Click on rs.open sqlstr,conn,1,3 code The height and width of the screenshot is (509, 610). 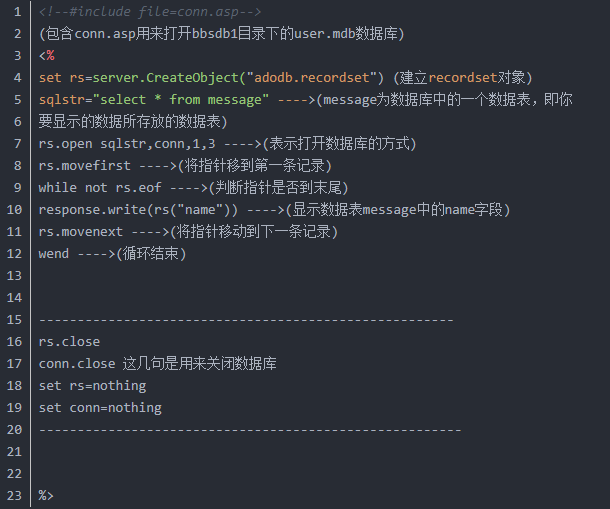pos(115,143)
